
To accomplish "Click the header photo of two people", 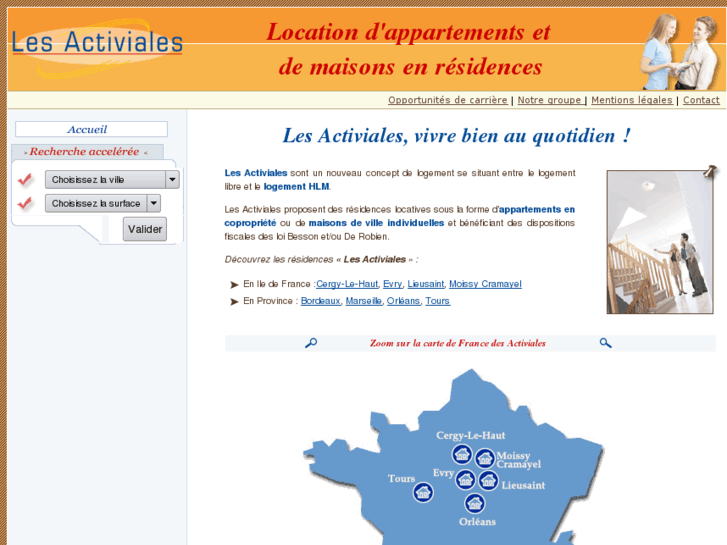I will point(680,51).
